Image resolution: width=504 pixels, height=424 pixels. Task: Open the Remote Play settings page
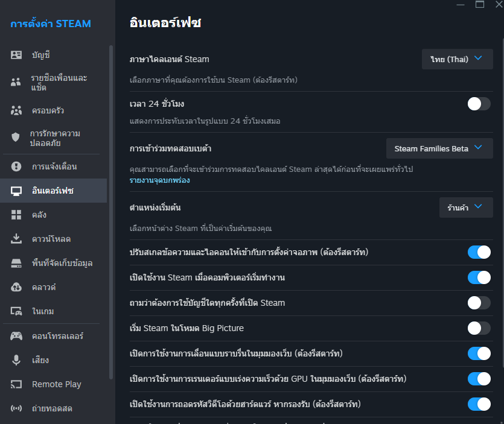point(53,384)
